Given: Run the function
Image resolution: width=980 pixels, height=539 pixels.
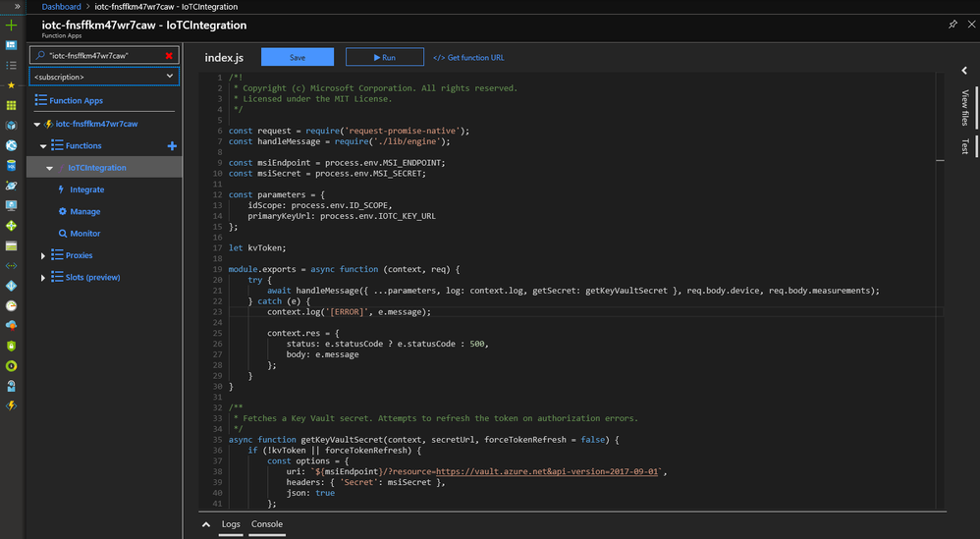Looking at the screenshot, I should 385,58.
